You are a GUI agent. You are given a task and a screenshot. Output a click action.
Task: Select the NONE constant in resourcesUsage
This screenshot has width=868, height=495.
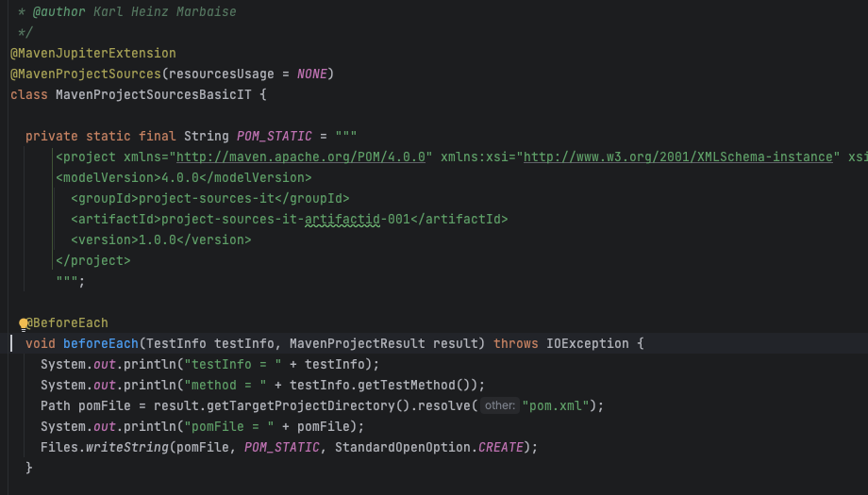click(x=311, y=74)
